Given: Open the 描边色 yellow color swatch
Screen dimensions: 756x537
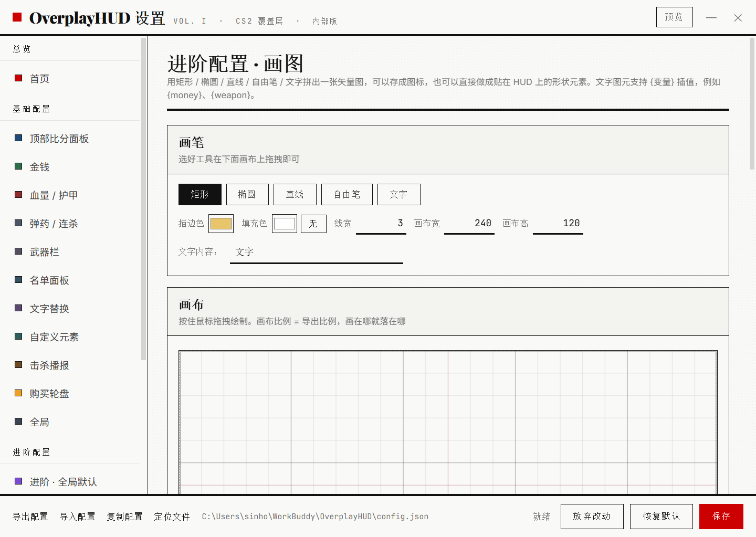Looking at the screenshot, I should [x=221, y=224].
